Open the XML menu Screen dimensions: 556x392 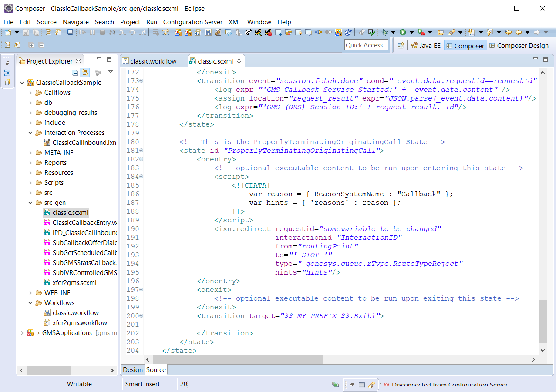(235, 22)
